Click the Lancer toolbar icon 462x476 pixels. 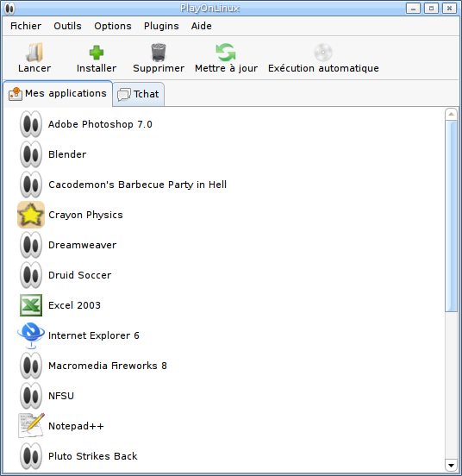point(34,53)
